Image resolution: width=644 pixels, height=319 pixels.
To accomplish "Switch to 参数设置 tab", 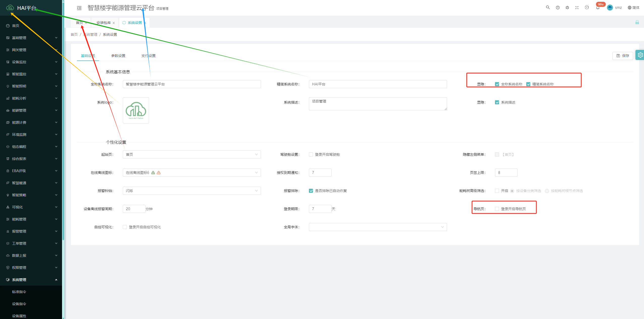I will (x=118, y=56).
